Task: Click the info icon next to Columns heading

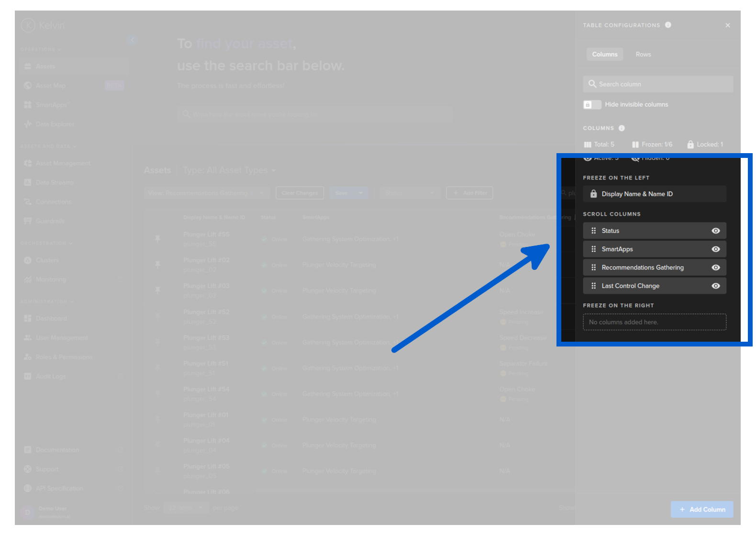Action: click(622, 128)
